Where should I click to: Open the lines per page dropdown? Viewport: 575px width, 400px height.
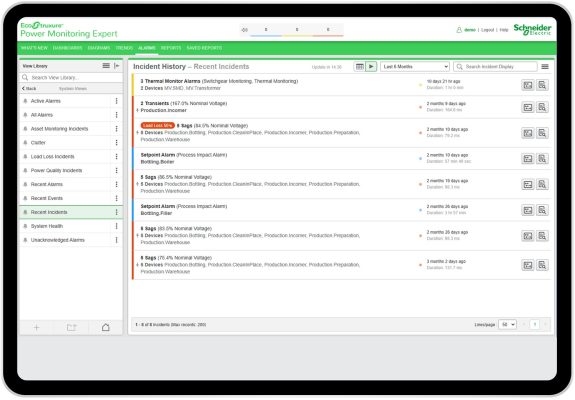pyautogui.click(x=508, y=324)
